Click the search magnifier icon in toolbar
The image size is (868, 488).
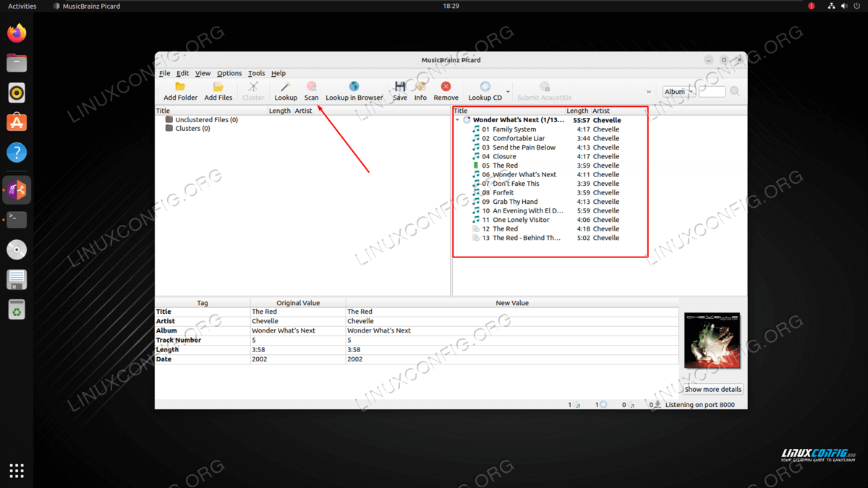pyautogui.click(x=735, y=92)
